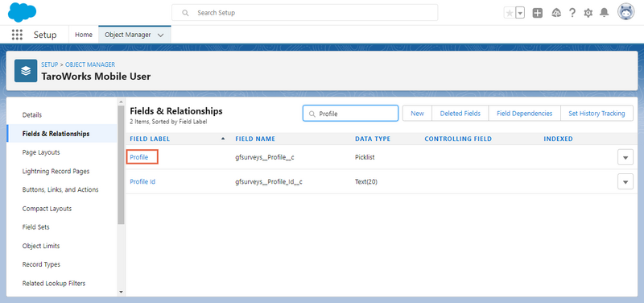This screenshot has width=644, height=303.
Task: Open the Profile field link
Action: click(138, 157)
